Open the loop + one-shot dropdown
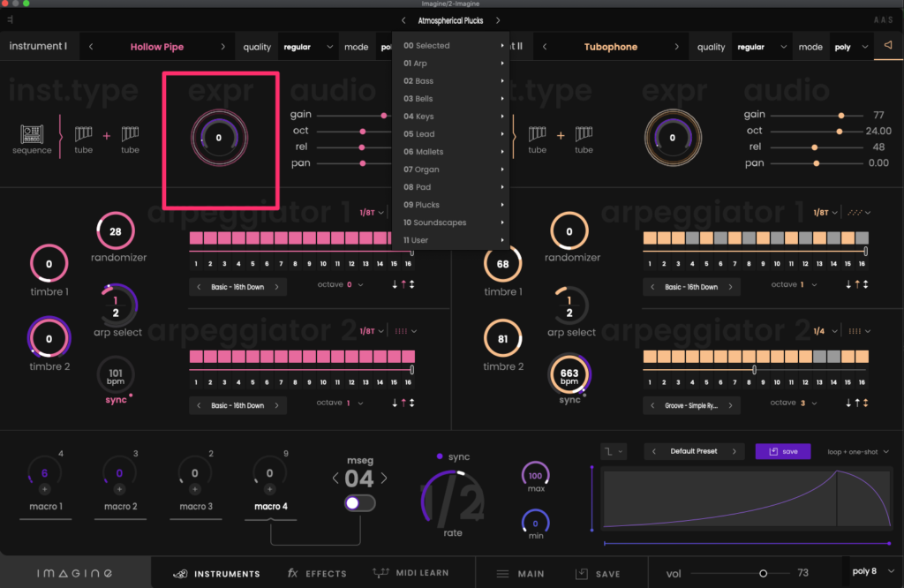This screenshot has width=904, height=588. (858, 451)
